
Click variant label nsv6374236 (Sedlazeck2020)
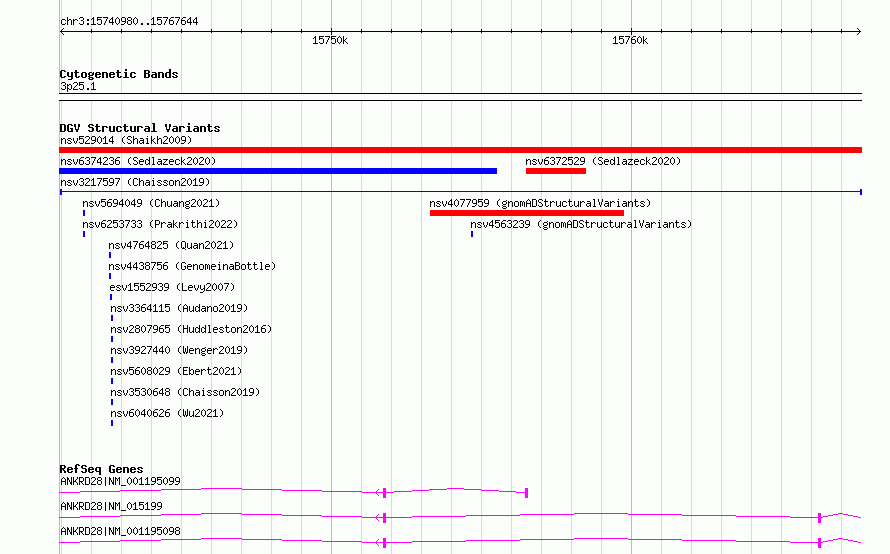138,161
